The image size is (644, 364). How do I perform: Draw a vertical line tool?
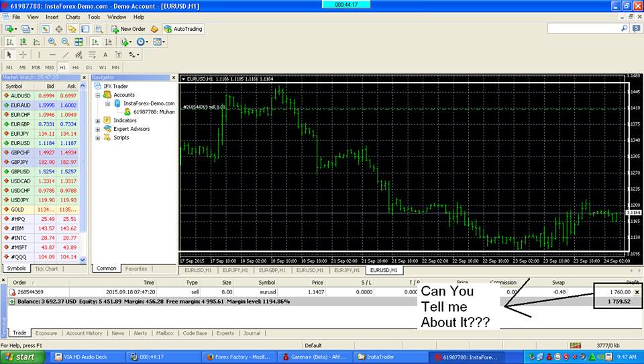pyautogui.click(x=39, y=54)
